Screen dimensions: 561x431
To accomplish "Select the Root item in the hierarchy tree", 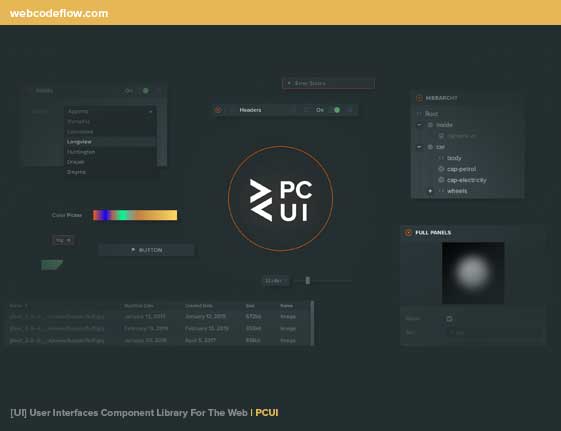I will 431,114.
